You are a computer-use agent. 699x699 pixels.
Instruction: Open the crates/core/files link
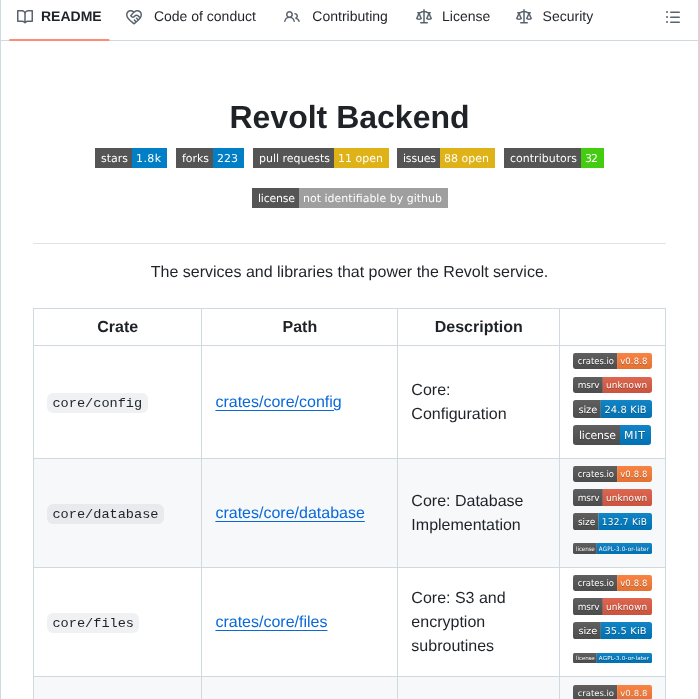pyautogui.click(x=271, y=622)
